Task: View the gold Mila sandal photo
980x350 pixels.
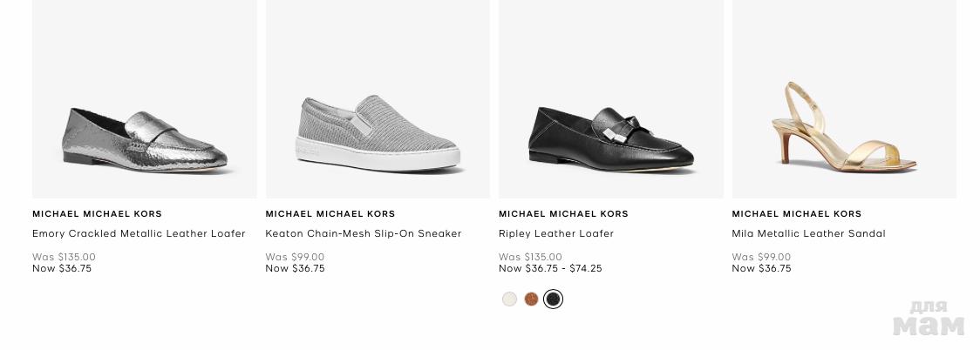Action: (844, 126)
